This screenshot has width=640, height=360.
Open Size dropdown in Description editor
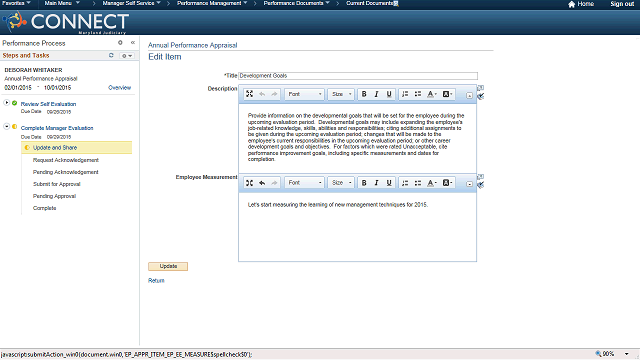(341, 94)
